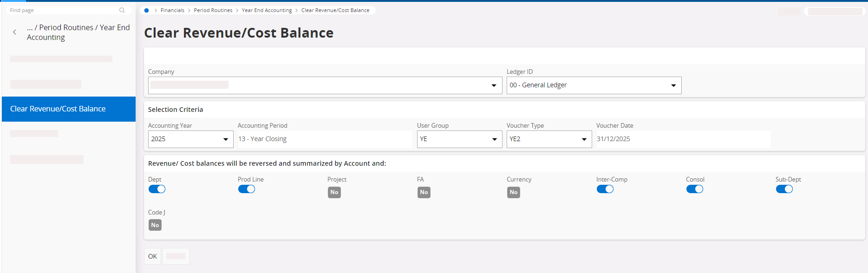
Task: Disable the Inter-Comp toggle
Action: click(605, 189)
